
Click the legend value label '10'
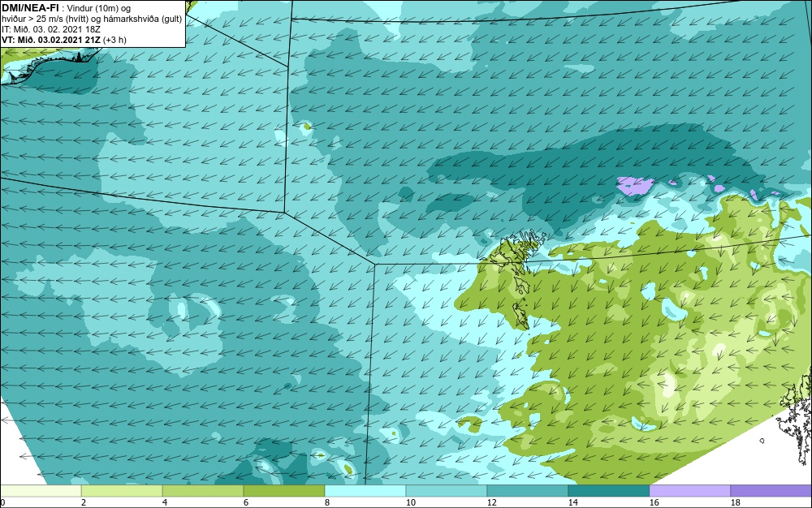[411, 502]
